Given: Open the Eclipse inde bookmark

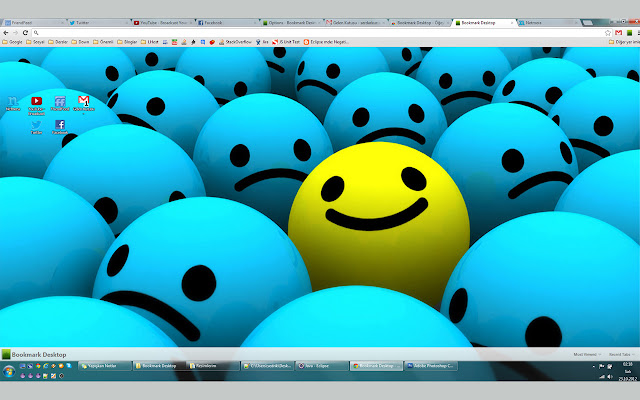Looking at the screenshot, I should pos(326,42).
